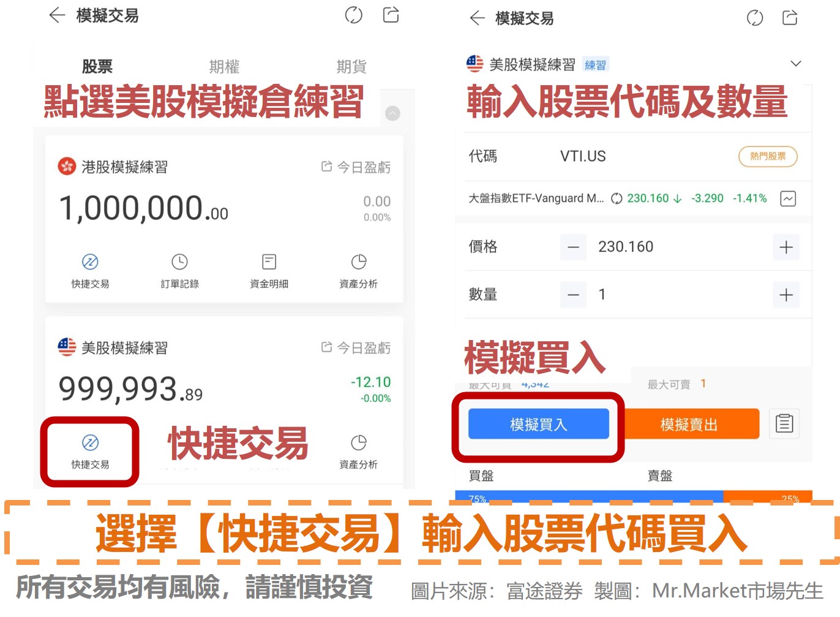The height and width of the screenshot is (617, 840).
Task: Open 資金明細 under 港股模擬練習
Action: pyautogui.click(x=269, y=271)
